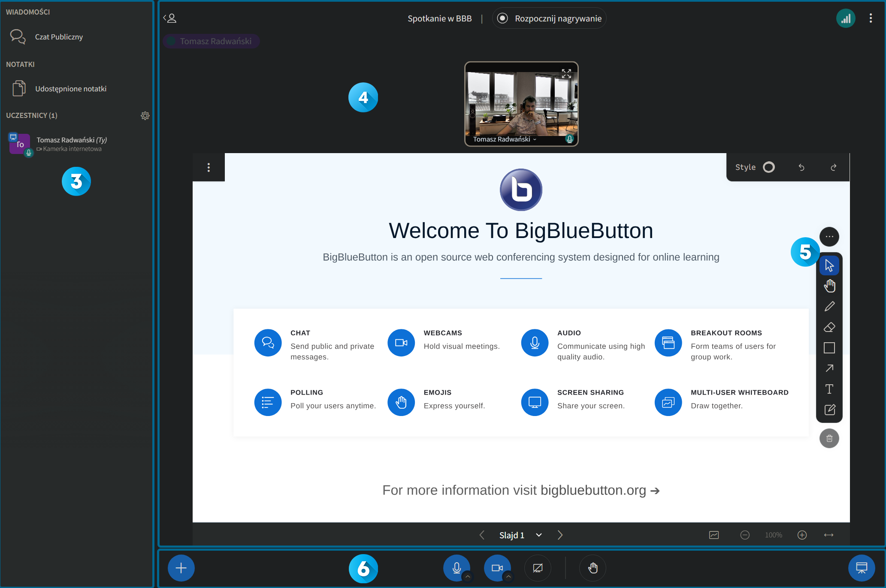
Task: Click the Spotkanie w BBB title
Action: tap(439, 18)
